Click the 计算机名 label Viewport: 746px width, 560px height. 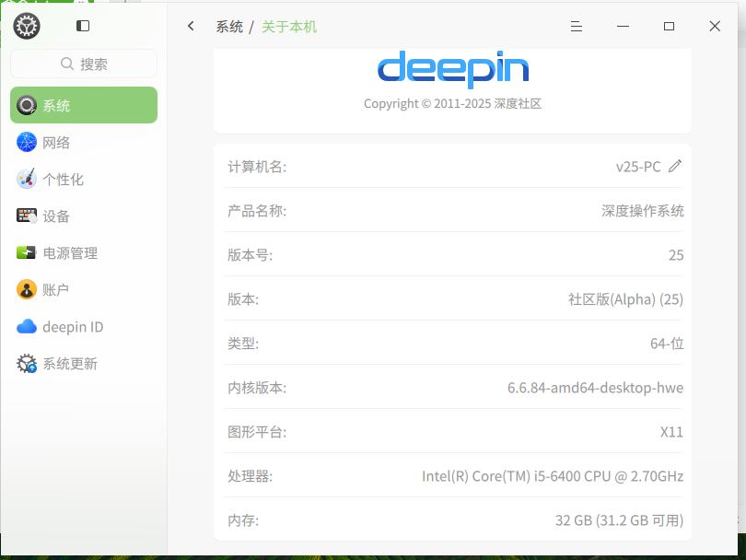point(257,167)
